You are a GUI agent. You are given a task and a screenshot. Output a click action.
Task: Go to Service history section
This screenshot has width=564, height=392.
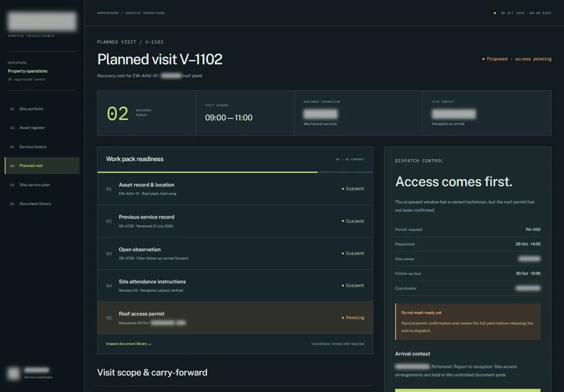click(x=42, y=147)
